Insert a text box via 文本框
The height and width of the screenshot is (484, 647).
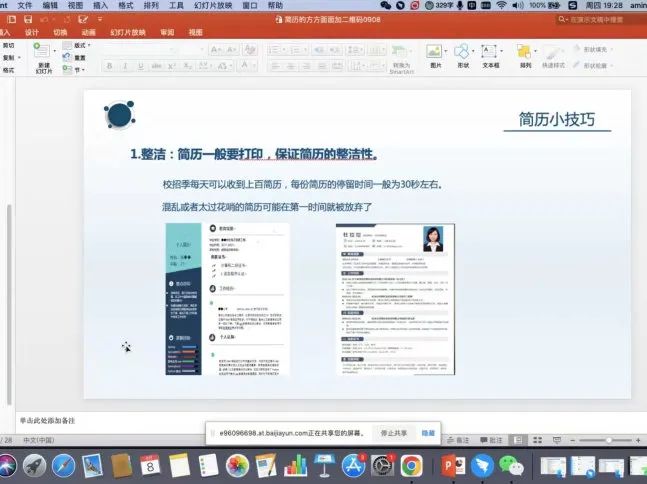(x=491, y=54)
